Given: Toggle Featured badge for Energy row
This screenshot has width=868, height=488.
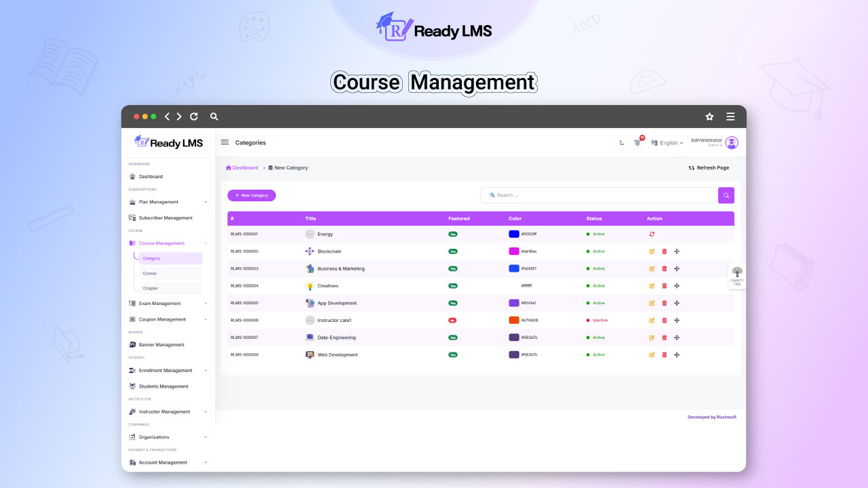Looking at the screenshot, I should coord(453,235).
